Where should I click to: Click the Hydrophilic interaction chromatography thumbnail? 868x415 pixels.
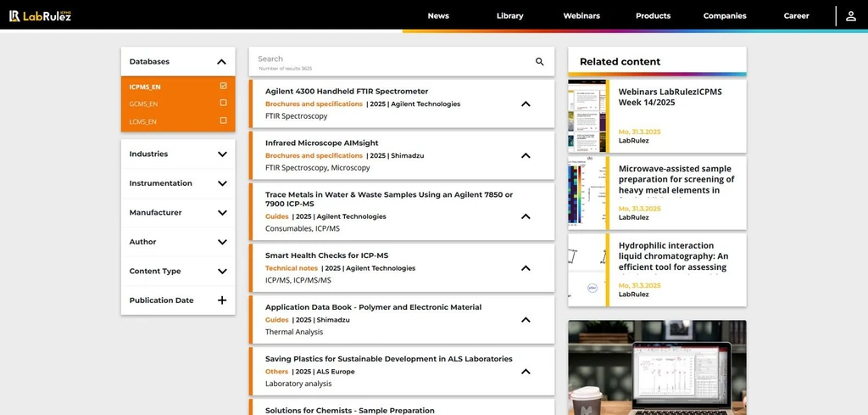click(x=587, y=270)
